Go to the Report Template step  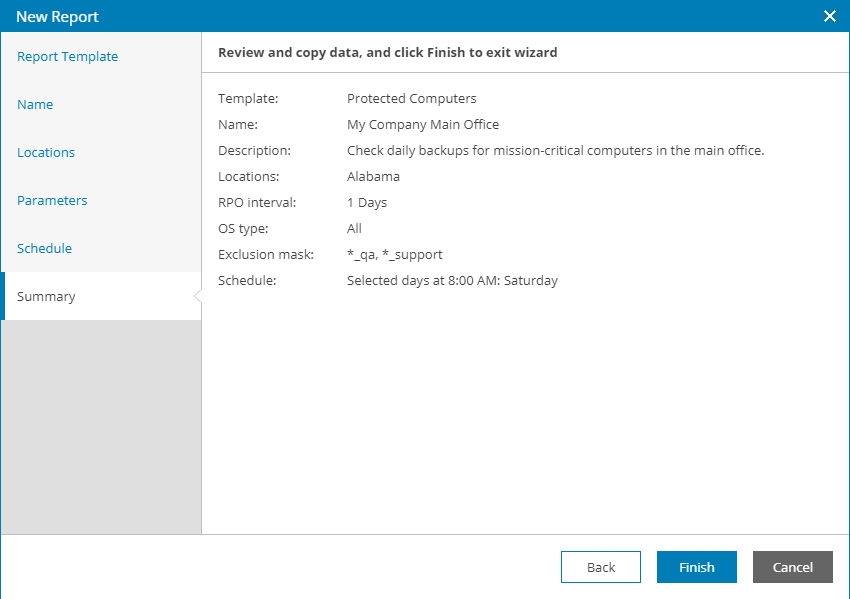pos(67,57)
